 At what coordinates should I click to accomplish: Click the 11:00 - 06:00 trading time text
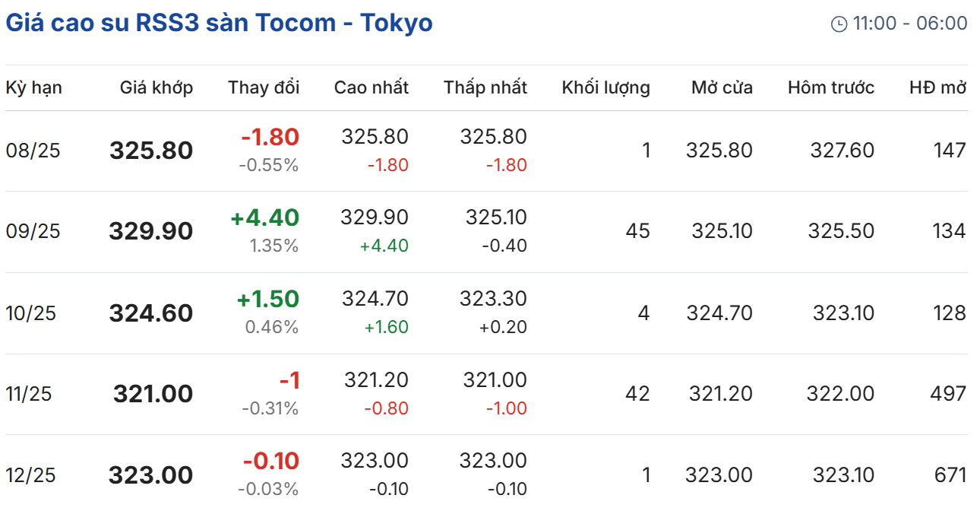910,24
